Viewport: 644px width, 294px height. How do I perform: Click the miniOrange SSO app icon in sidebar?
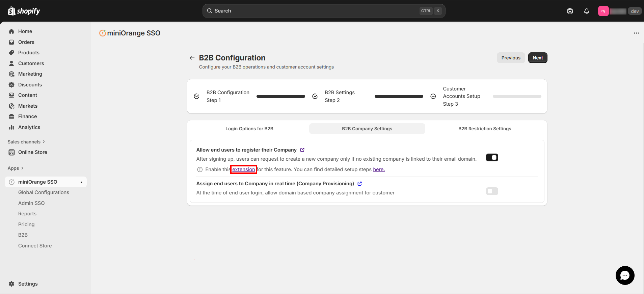[x=11, y=182]
